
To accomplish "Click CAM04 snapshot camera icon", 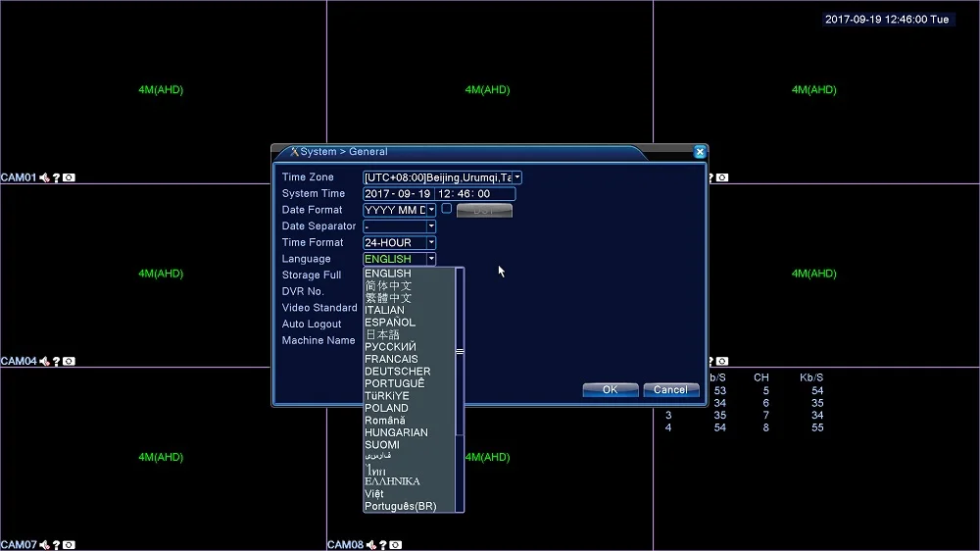I will [69, 361].
